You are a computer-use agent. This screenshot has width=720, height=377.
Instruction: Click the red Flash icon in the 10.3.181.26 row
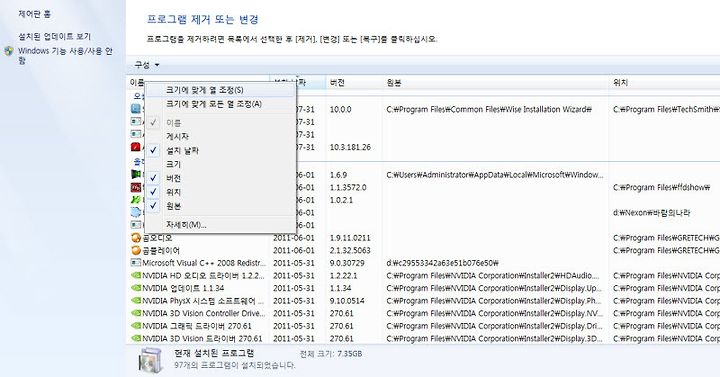tap(135, 147)
